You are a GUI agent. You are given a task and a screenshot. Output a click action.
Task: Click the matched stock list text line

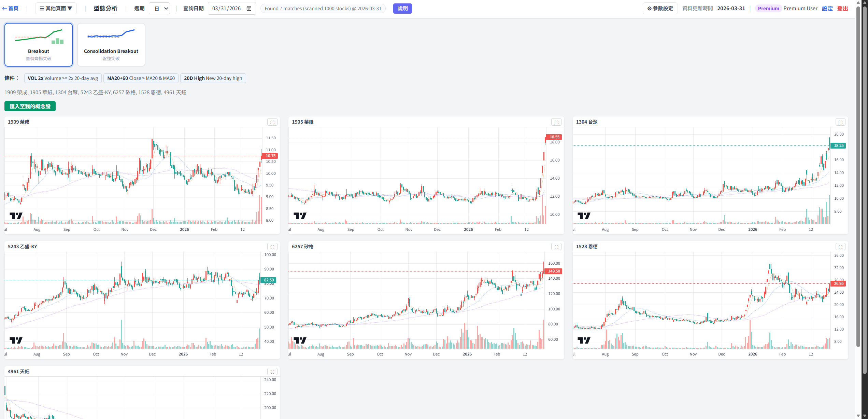[95, 93]
